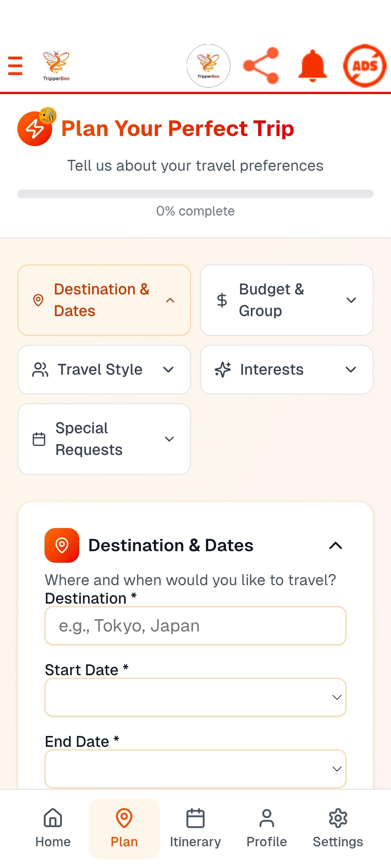Tap the 0% complete progress bar
Image resolution: width=391 pixels, height=868 pixels.
click(195, 194)
